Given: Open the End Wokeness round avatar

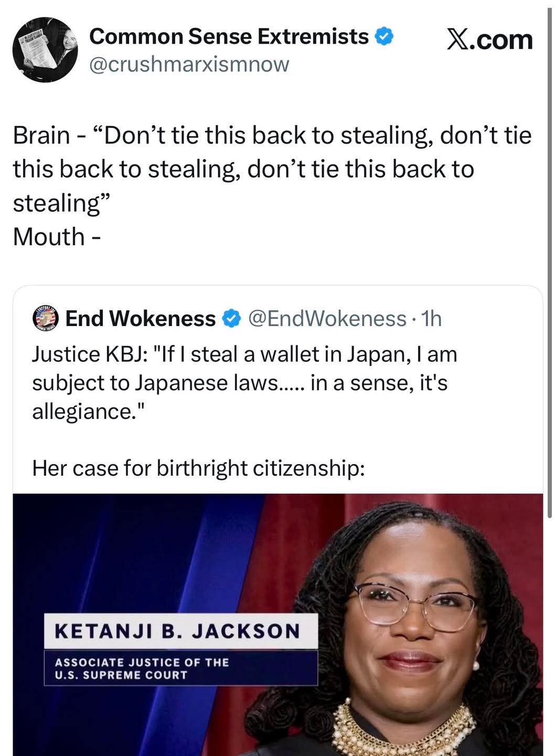Looking at the screenshot, I should [46, 318].
